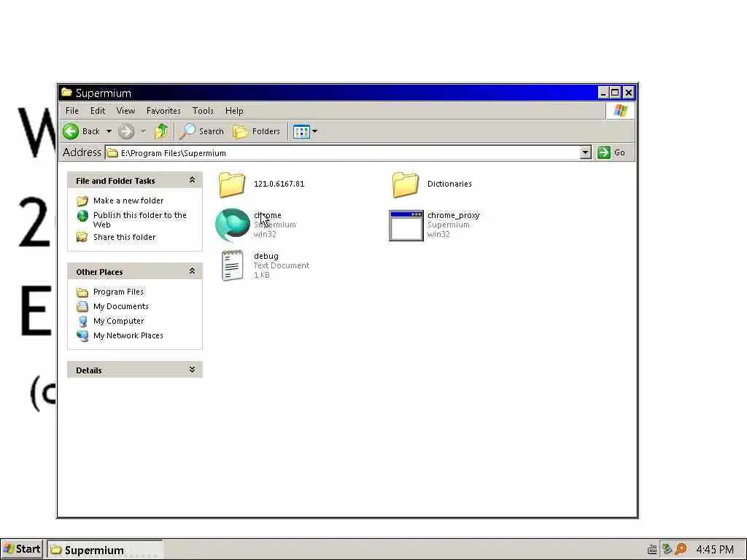Show the Folders tree pane
Viewport: 747px width, 560px height.
(256, 131)
